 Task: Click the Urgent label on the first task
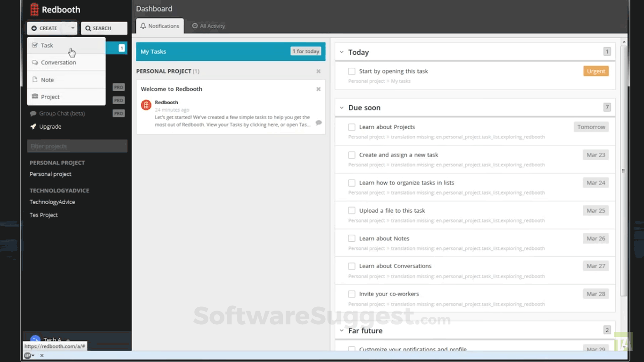coord(596,71)
